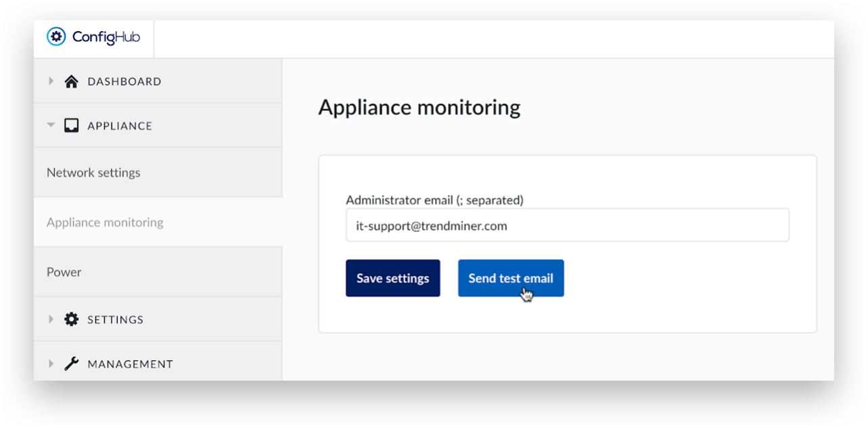Expand the Management section arrow

[x=51, y=364]
